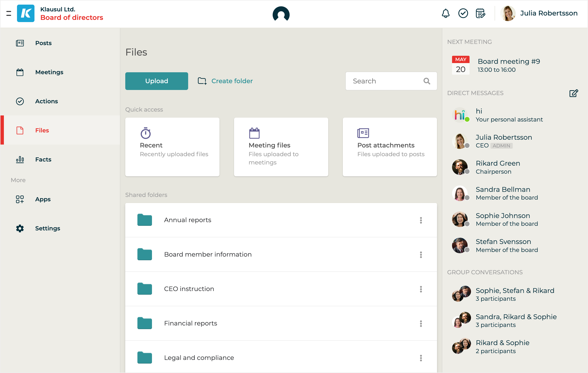The height and width of the screenshot is (373, 588).
Task: Click the Upload button
Action: coord(157,81)
